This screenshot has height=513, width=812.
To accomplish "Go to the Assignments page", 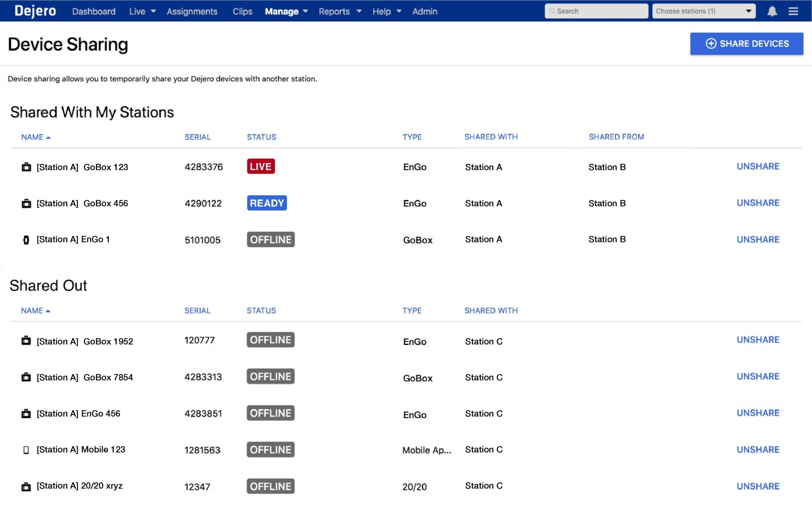I will [x=192, y=11].
